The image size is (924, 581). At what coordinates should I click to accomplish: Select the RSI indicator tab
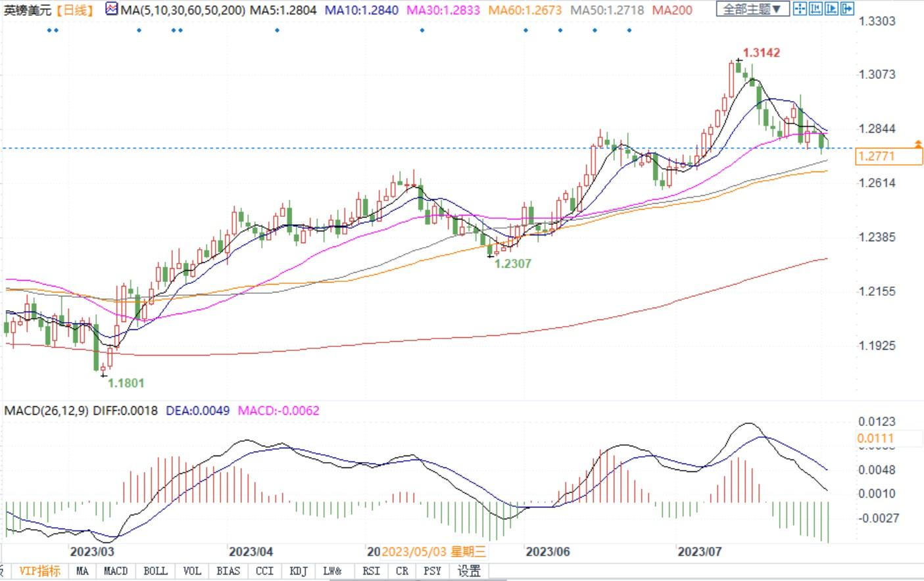pos(371,571)
